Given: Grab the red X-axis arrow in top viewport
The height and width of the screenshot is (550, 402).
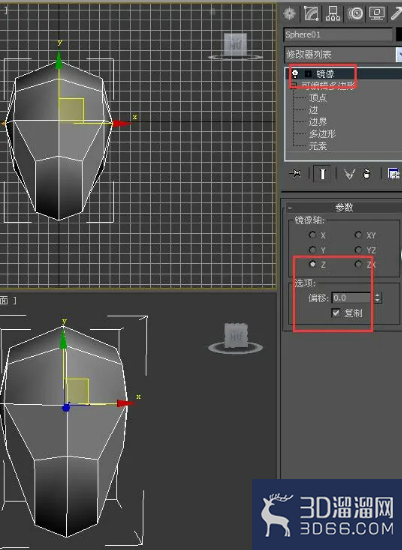Looking at the screenshot, I should coord(122,123).
